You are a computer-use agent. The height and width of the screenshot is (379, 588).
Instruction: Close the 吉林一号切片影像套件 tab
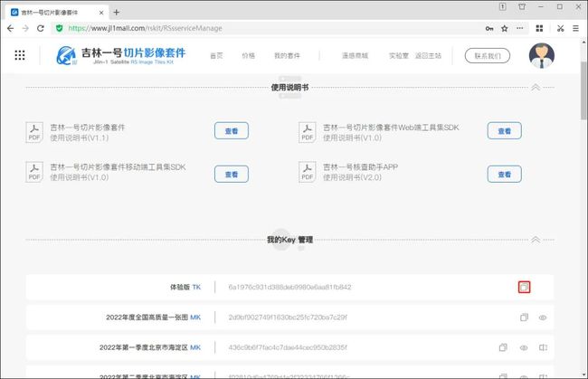101,13
